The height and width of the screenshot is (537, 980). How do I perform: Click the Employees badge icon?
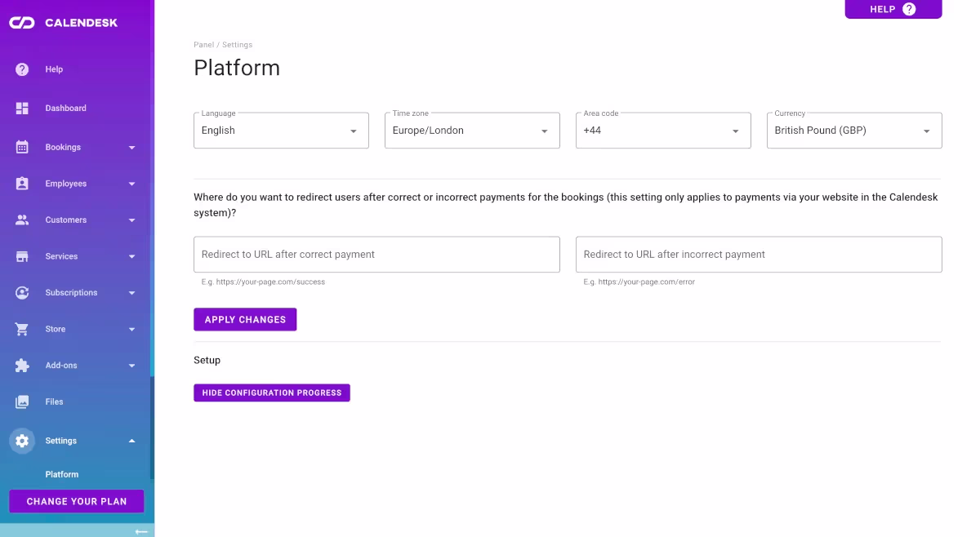pos(22,183)
